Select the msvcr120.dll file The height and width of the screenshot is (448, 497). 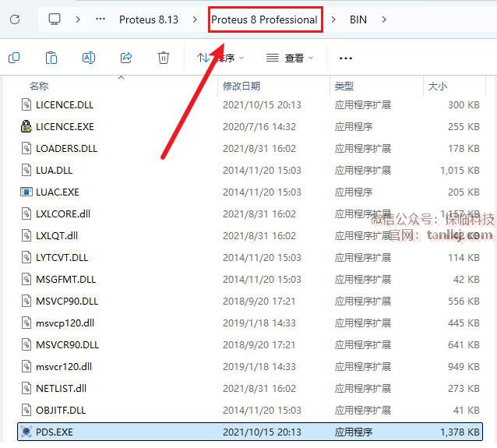[x=64, y=366]
